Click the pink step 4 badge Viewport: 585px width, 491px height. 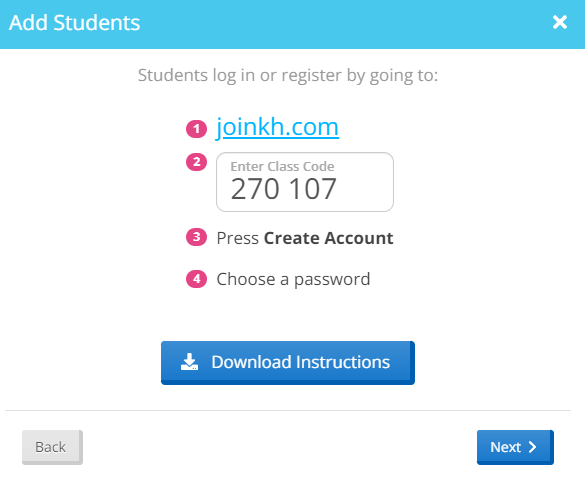pyautogui.click(x=197, y=279)
